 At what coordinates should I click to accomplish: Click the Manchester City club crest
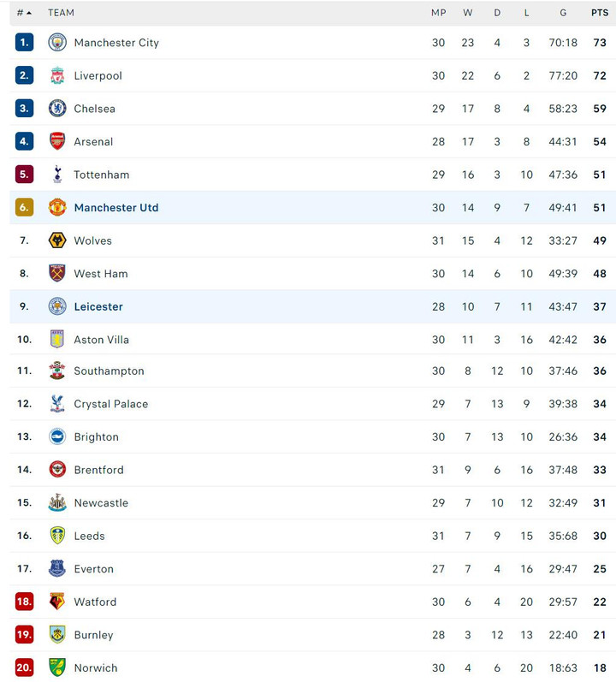point(57,43)
